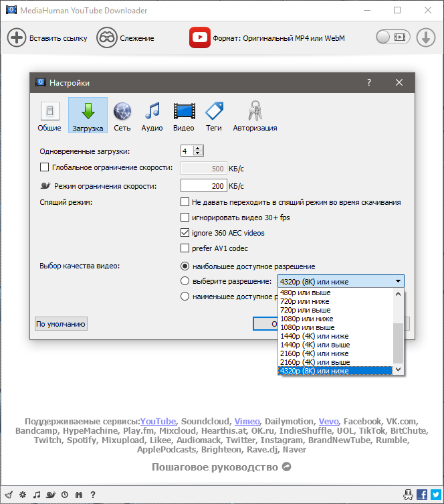Click the clock history icon in status bar
This screenshot has height=504, width=444.
point(65,495)
